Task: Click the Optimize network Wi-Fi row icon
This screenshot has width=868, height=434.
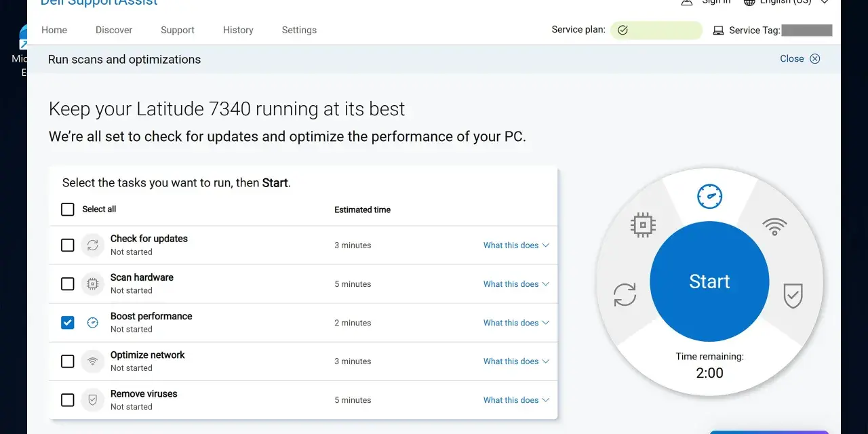Action: 93,361
